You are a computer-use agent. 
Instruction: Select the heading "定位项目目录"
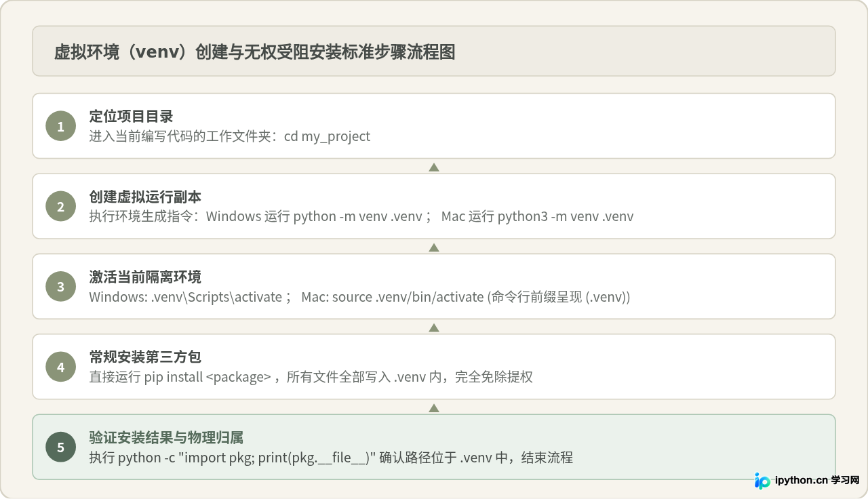[131, 116]
